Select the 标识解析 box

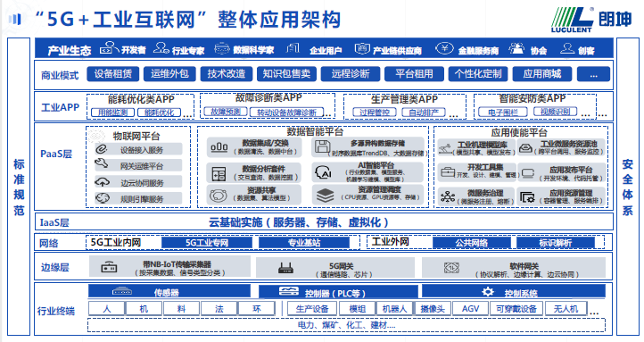(555, 243)
